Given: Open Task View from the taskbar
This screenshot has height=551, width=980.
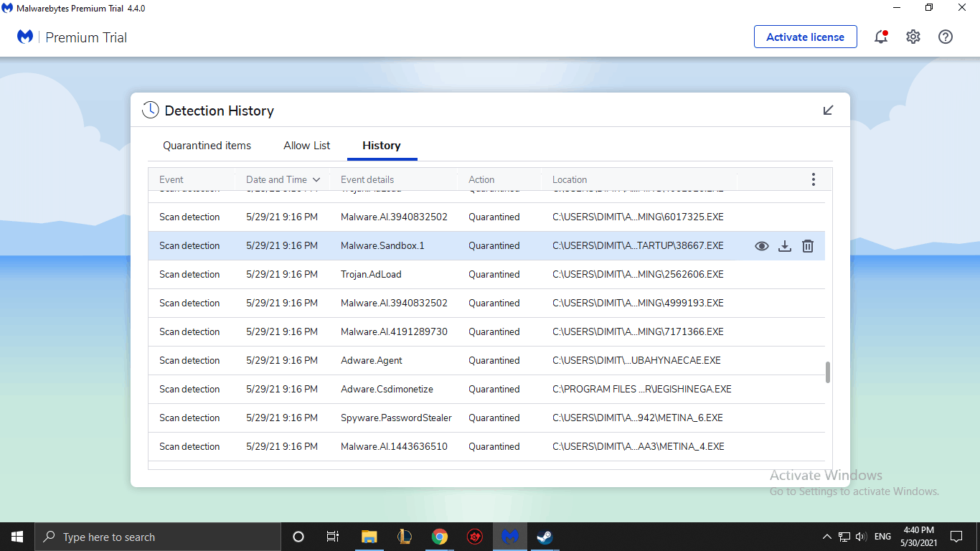Looking at the screenshot, I should (333, 537).
